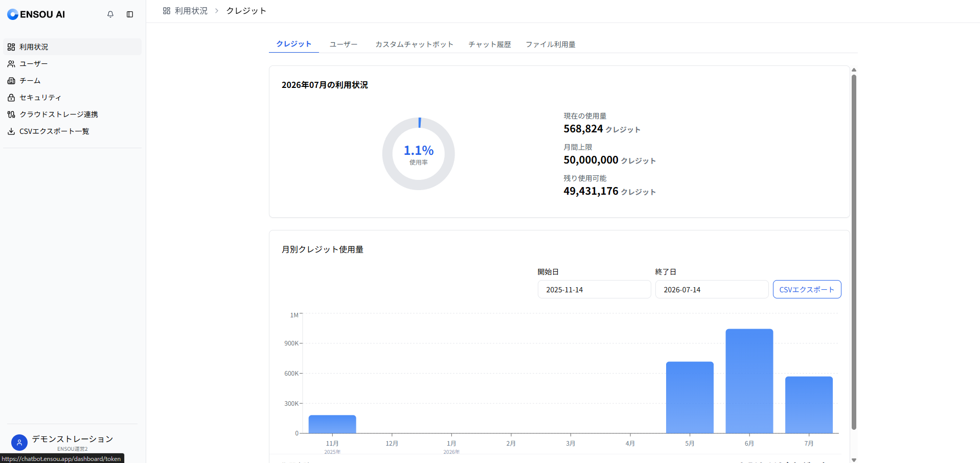Click the 50,000,000 monthly limit value
Image resolution: width=980 pixels, height=463 pixels.
pyautogui.click(x=609, y=160)
